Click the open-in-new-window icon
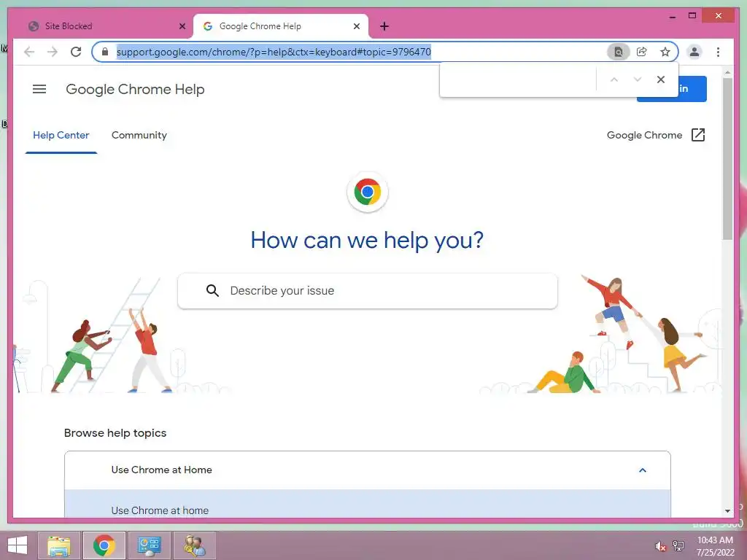This screenshot has width=747, height=560. click(698, 135)
